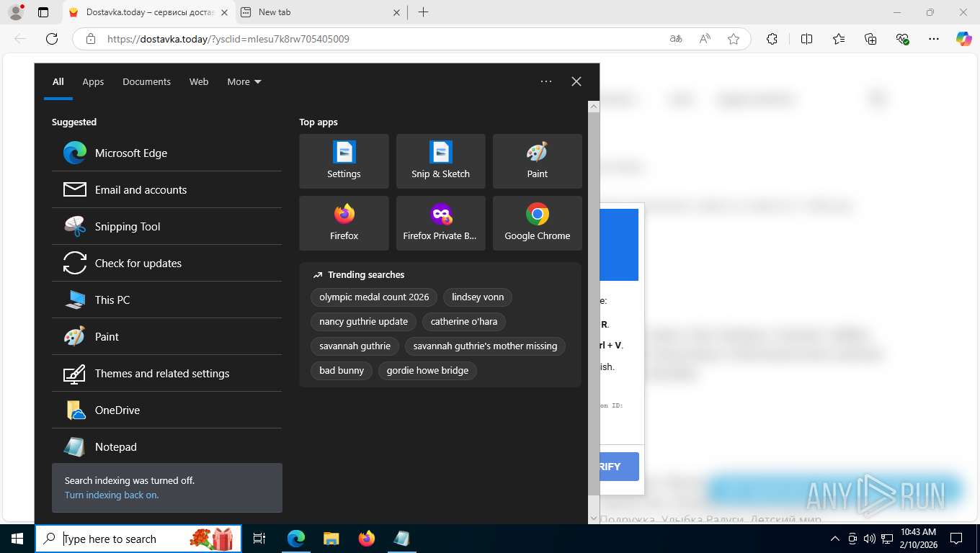Open File Explorer from taskbar
This screenshot has height=553, width=980.
click(x=331, y=539)
